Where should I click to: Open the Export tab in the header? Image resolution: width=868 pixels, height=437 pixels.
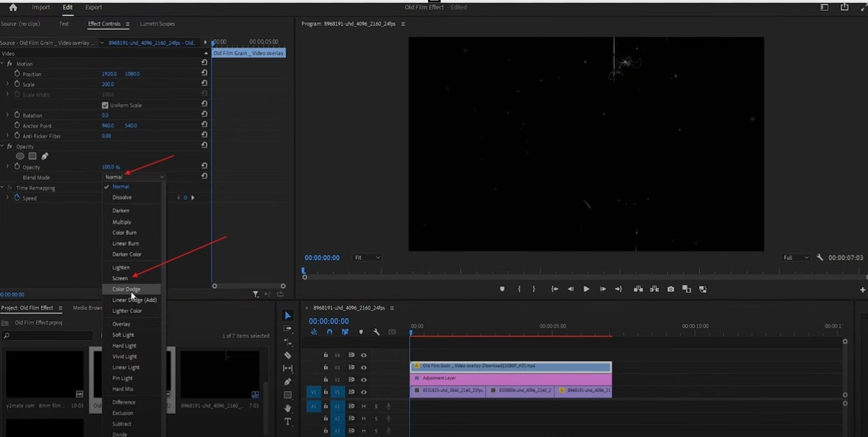pos(93,7)
